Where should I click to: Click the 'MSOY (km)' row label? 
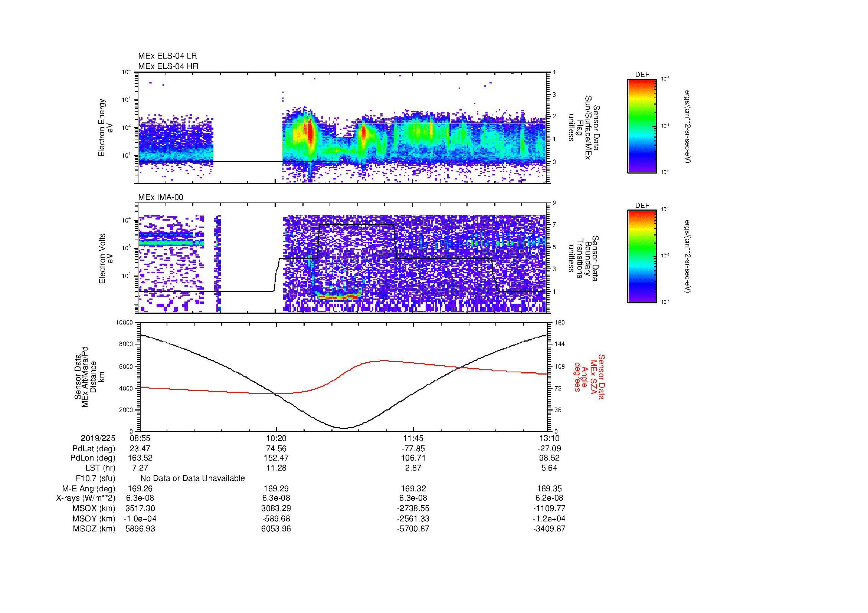coord(94,518)
